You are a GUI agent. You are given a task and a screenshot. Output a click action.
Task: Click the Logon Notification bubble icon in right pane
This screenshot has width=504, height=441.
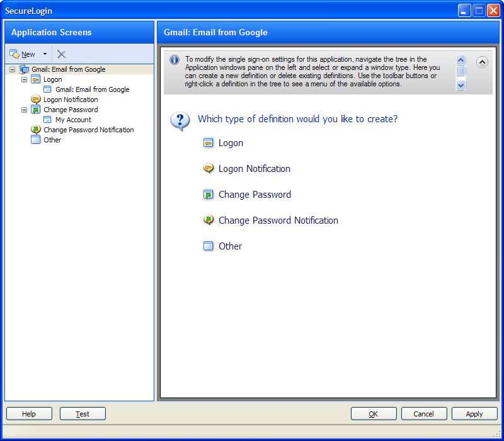click(x=209, y=169)
